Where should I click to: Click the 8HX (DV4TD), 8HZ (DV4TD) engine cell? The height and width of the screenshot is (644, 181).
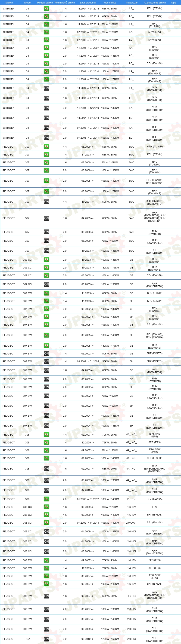155,202
